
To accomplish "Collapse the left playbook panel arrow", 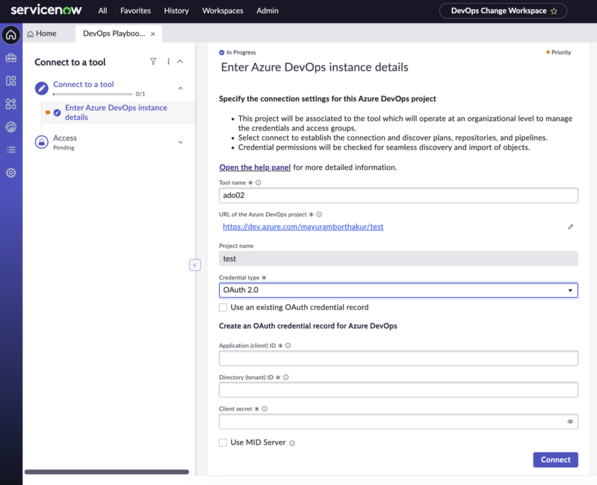I will click(x=195, y=265).
